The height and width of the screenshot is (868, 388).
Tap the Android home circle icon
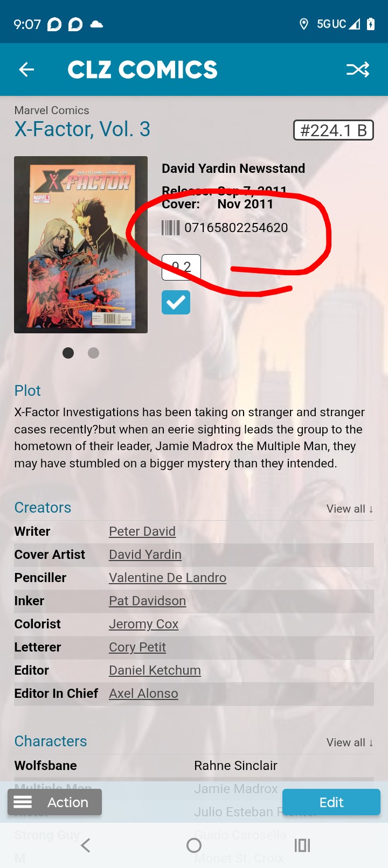194,845
